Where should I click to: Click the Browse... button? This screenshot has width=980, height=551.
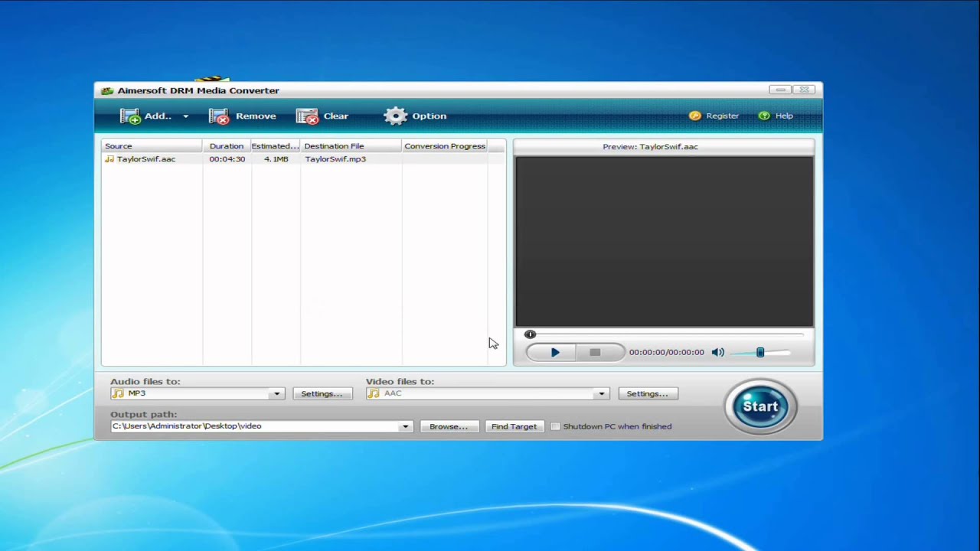coord(449,426)
